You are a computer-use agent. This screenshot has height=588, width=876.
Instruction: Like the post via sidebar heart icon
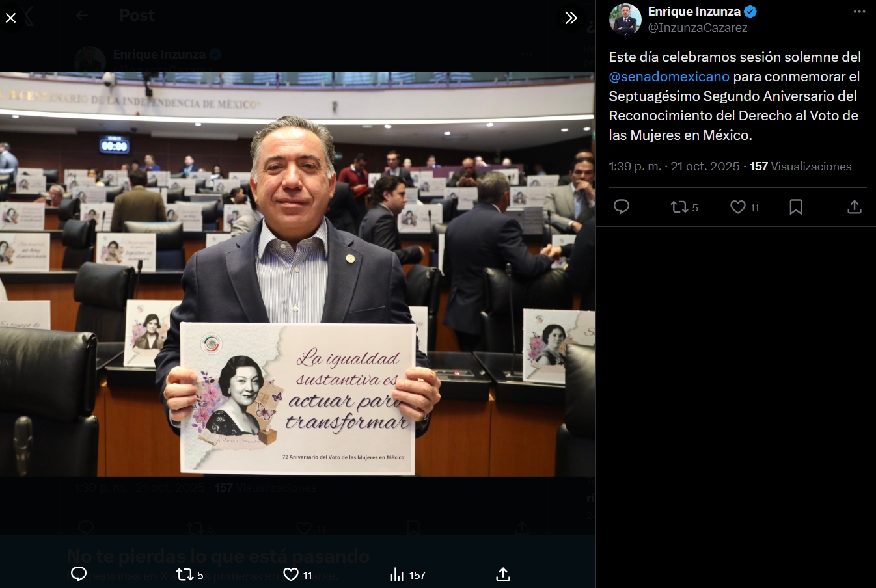click(745, 207)
